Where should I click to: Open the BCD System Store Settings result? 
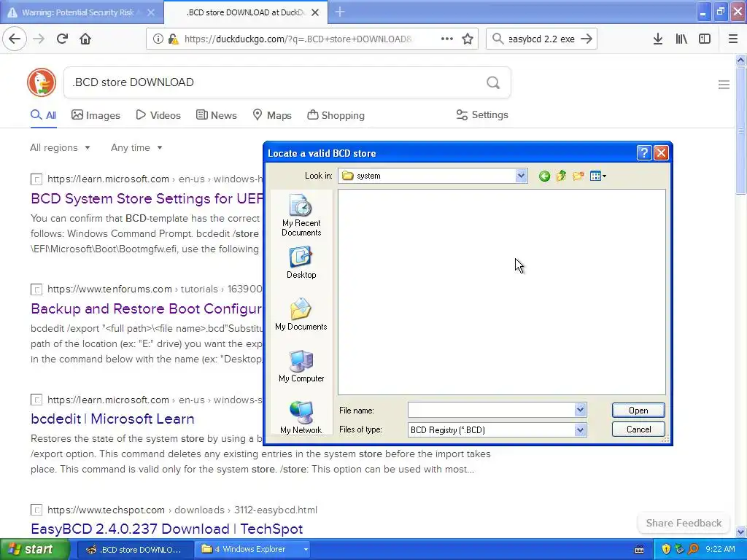point(147,198)
